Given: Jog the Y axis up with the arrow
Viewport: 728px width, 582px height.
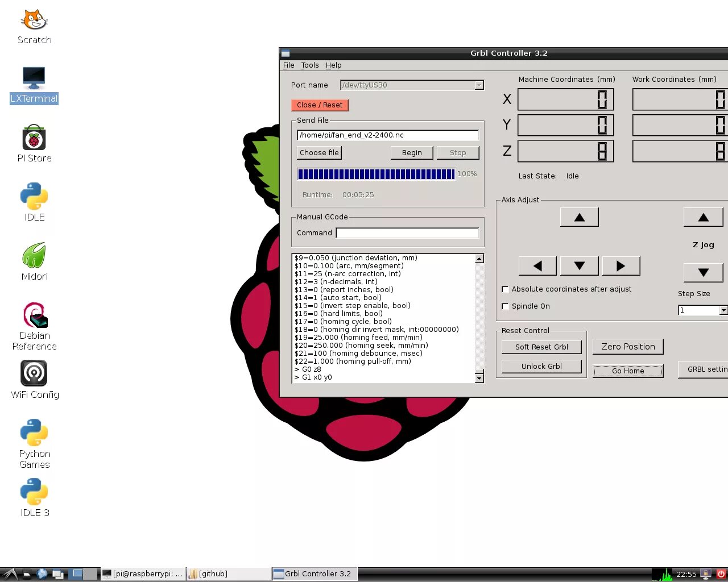Looking at the screenshot, I should (x=579, y=217).
